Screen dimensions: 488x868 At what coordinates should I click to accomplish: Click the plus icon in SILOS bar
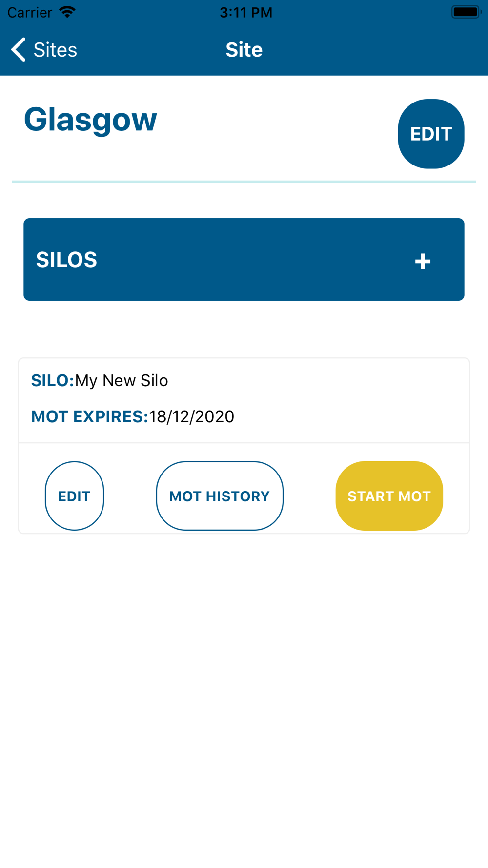(423, 262)
